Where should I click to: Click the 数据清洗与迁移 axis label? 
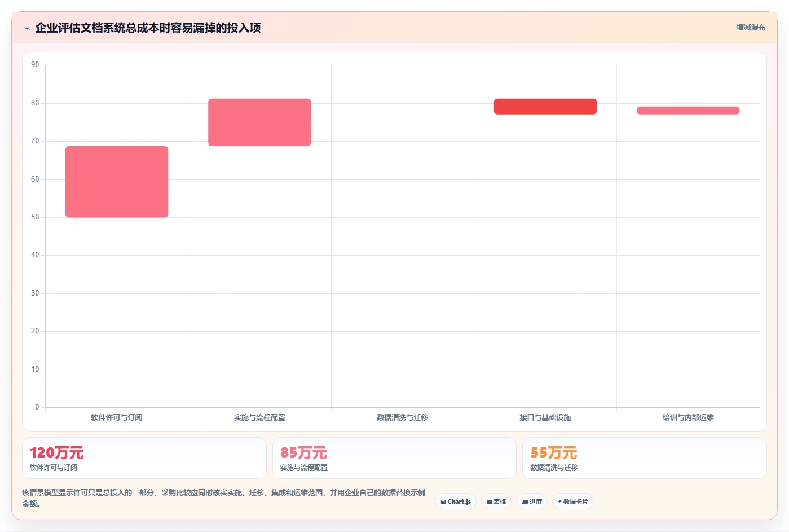[403, 417]
